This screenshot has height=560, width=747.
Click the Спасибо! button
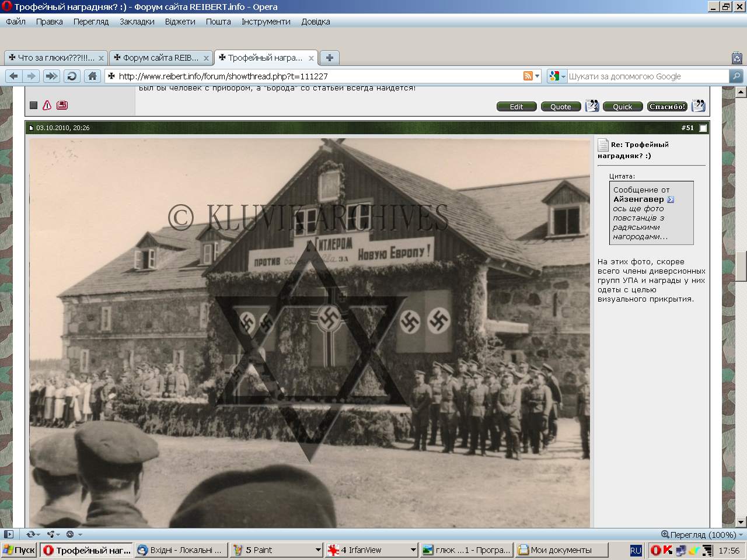[668, 107]
